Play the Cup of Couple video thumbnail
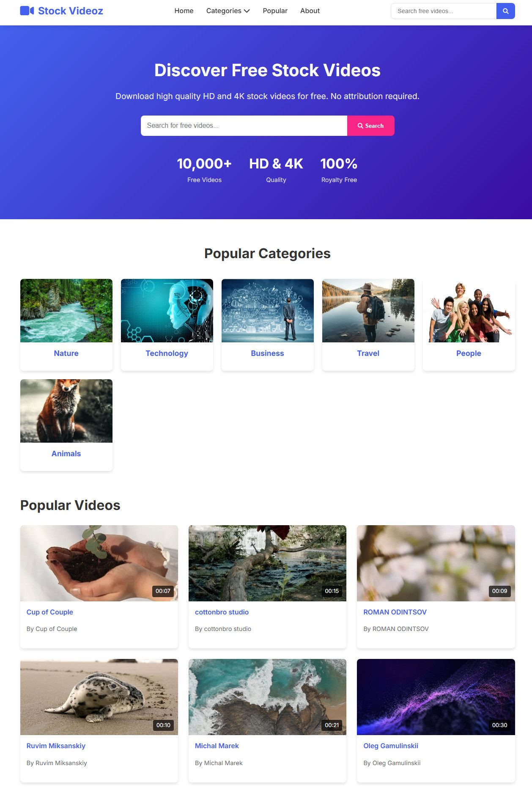Screen dimensions: 532x788 pyautogui.click(x=99, y=563)
